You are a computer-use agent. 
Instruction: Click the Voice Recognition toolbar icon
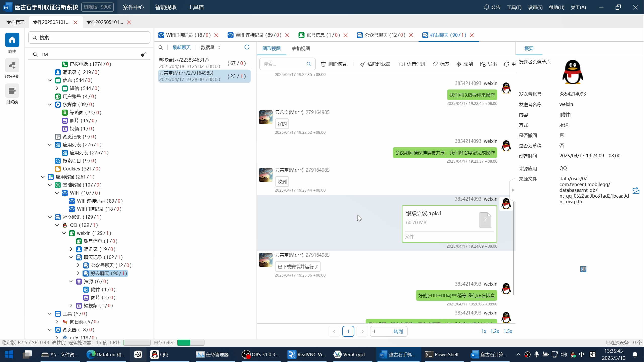(402, 64)
